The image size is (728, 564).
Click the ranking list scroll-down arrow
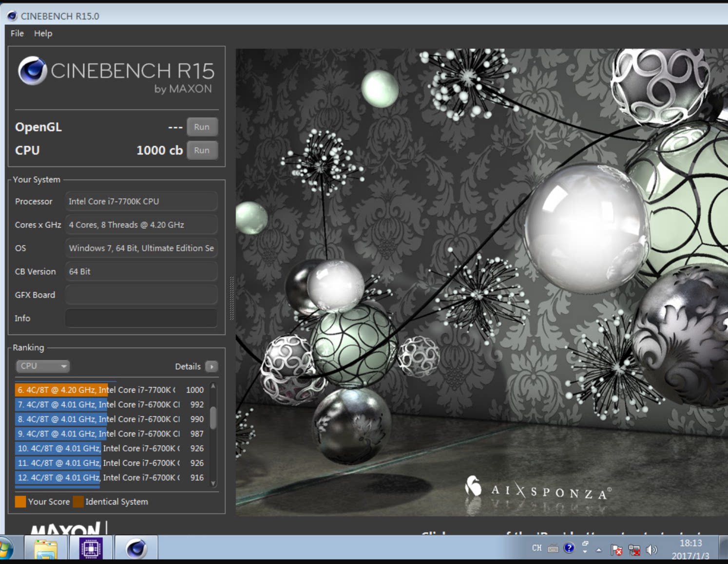(x=213, y=483)
